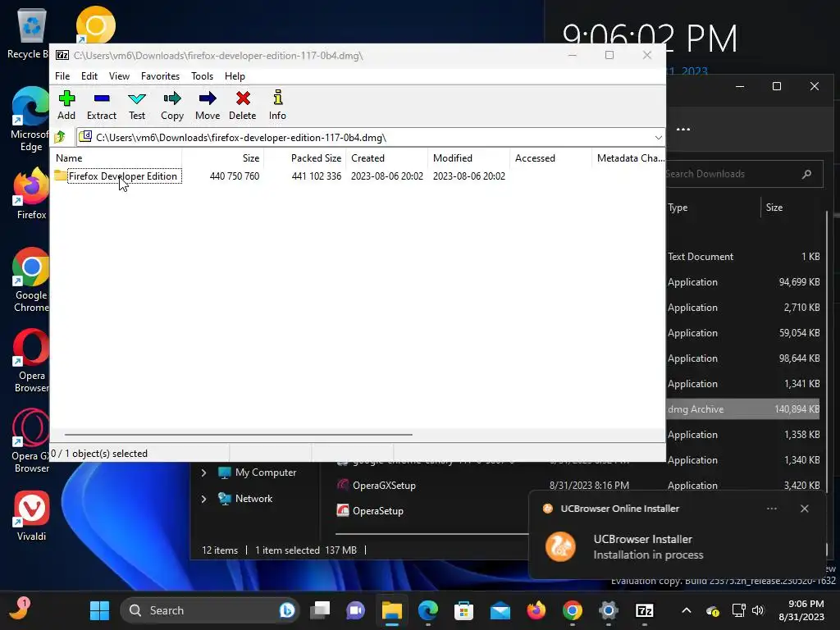
Task: Open the Google Chrome desktop shortcut
Action: click(x=31, y=281)
